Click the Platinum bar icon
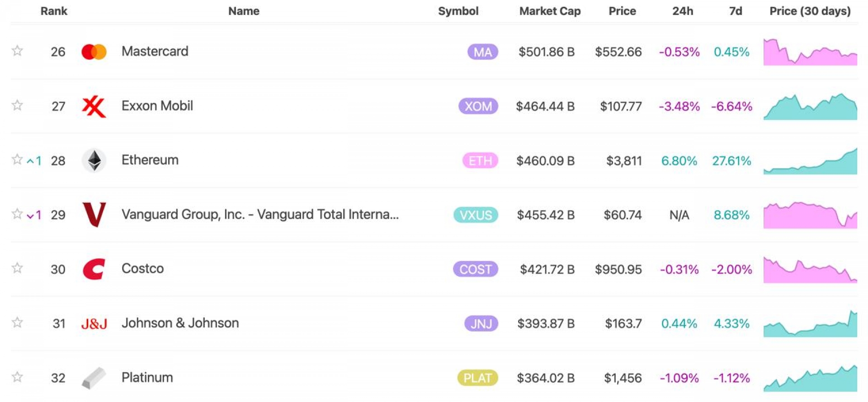Image resolution: width=868 pixels, height=402 pixels. point(94,378)
